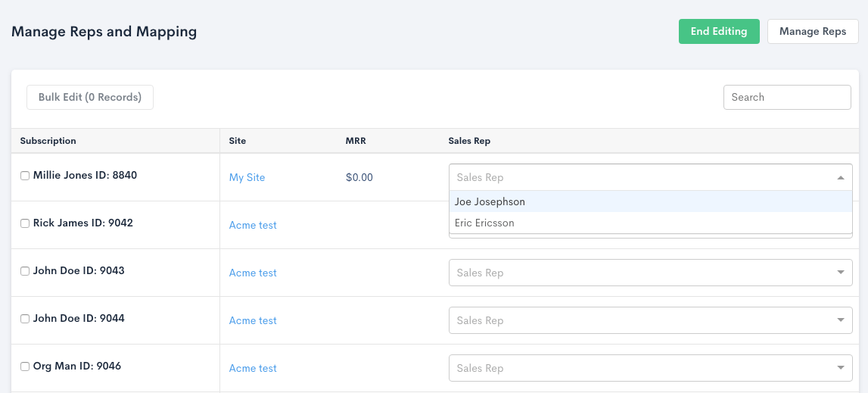Collapse the Sales Rep dropdown for Millie Jones
This screenshot has height=393, width=868.
(x=840, y=178)
